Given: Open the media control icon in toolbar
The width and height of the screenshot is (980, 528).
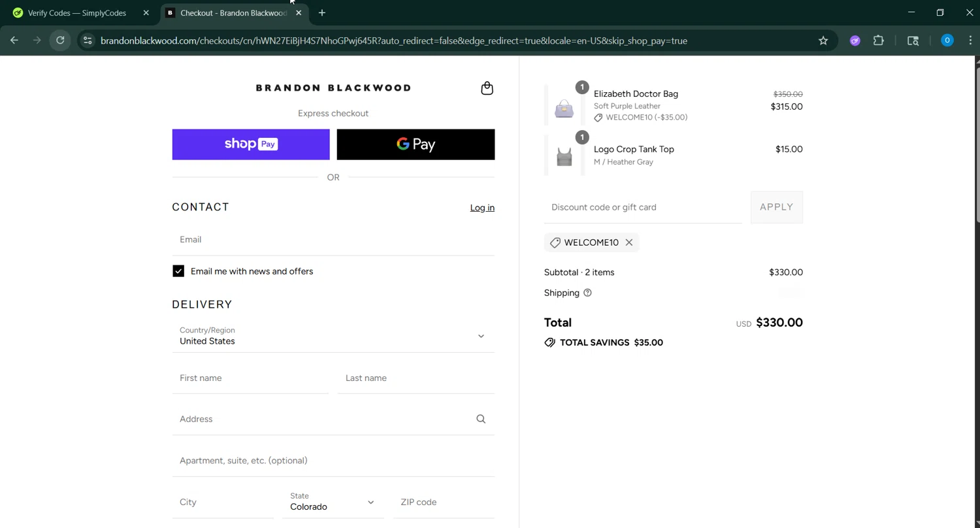Looking at the screenshot, I should (913, 41).
